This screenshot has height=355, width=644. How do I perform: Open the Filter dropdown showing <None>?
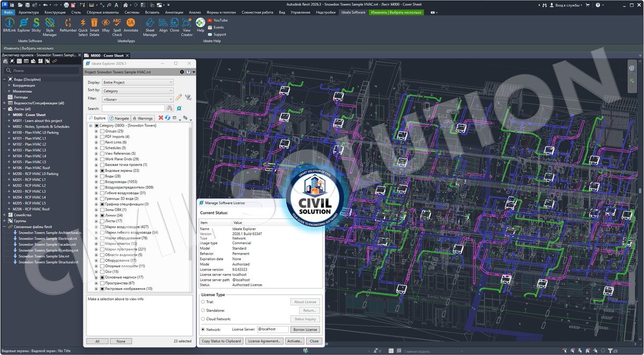[x=138, y=99]
